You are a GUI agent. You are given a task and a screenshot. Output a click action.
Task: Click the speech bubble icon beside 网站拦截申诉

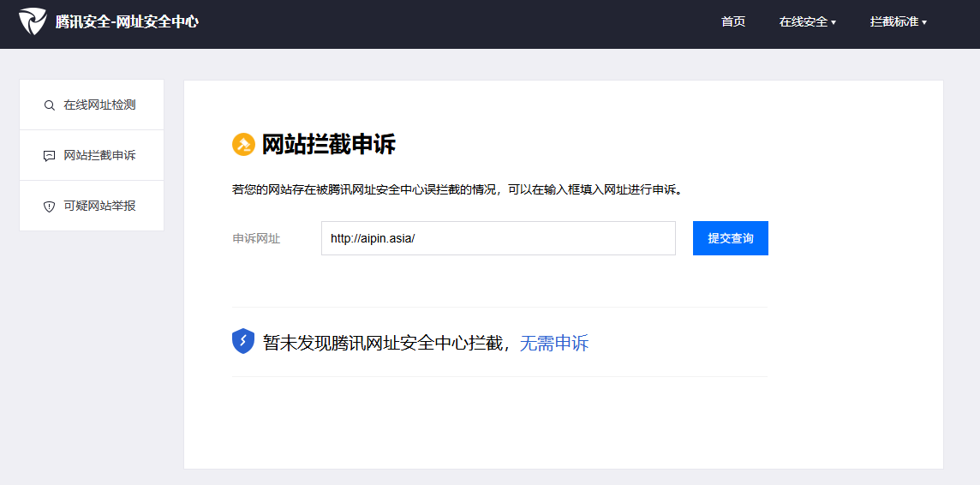pyautogui.click(x=50, y=156)
